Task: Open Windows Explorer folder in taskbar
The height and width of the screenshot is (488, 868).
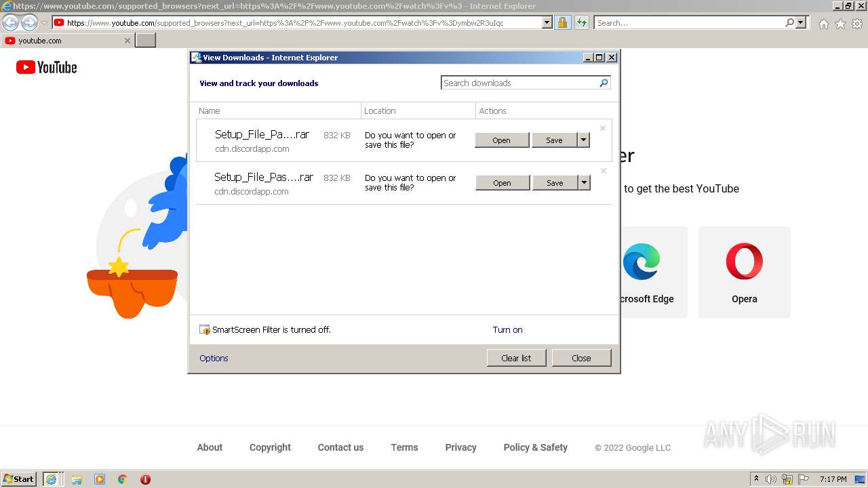Action: pyautogui.click(x=77, y=479)
